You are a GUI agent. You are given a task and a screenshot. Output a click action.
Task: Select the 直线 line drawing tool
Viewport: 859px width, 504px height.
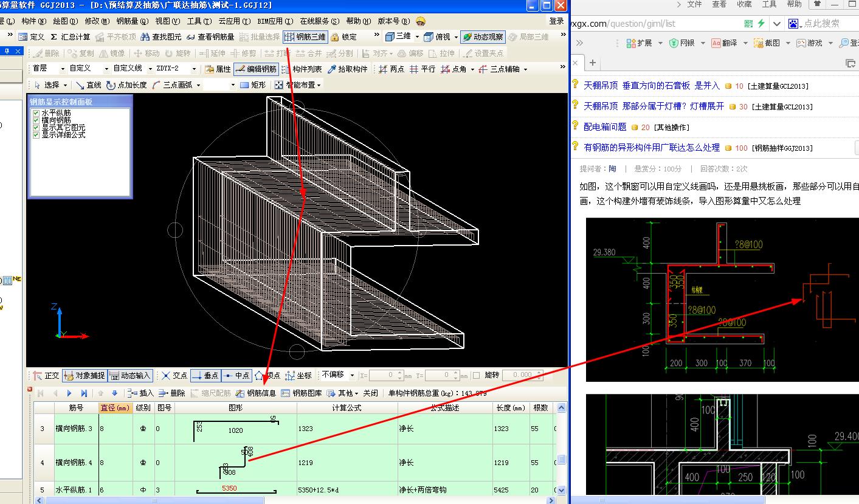tap(89, 85)
